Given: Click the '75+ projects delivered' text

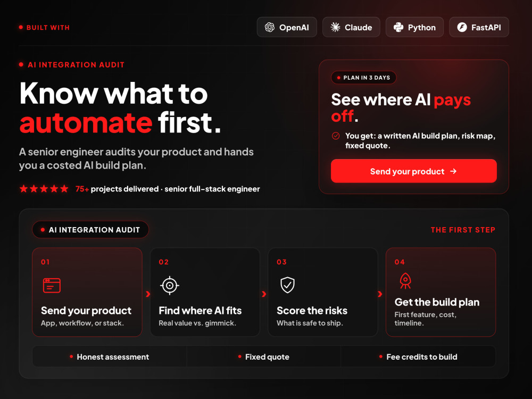Looking at the screenshot, I should (x=117, y=189).
